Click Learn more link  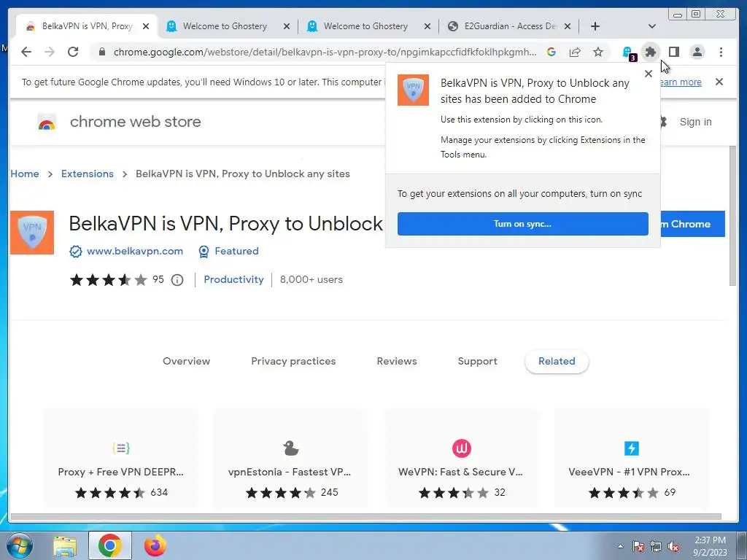pyautogui.click(x=681, y=82)
